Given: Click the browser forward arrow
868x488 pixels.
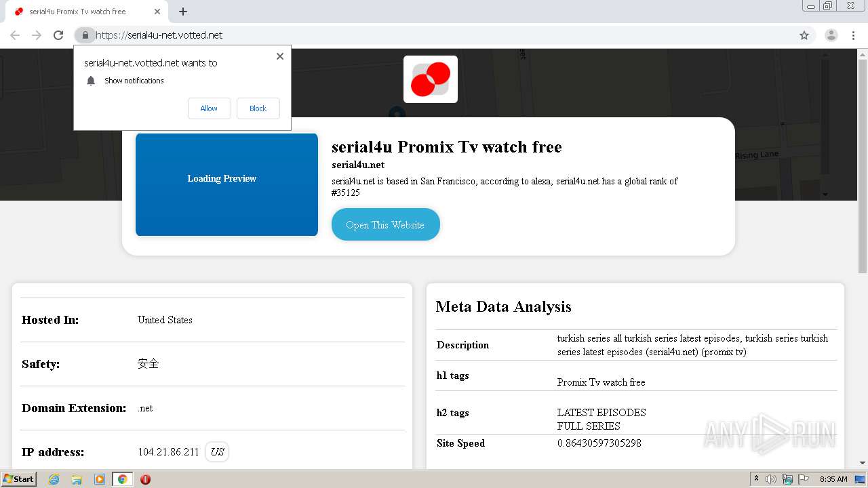Looking at the screenshot, I should [37, 35].
